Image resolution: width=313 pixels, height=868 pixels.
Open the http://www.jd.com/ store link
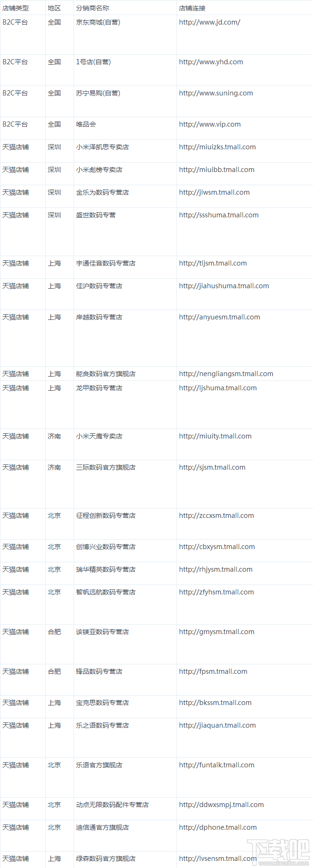210,22
